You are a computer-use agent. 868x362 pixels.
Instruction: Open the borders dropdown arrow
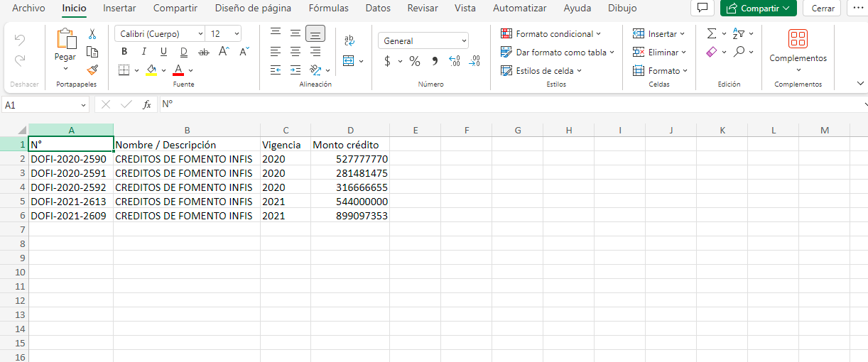click(x=136, y=71)
